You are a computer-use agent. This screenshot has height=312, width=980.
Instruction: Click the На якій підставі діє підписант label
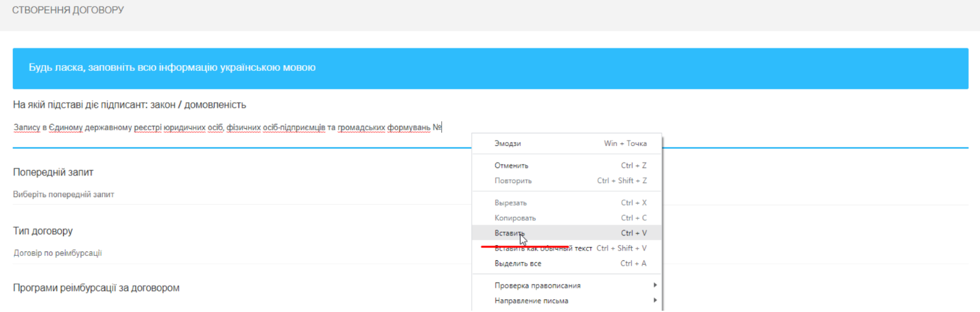[129, 104]
